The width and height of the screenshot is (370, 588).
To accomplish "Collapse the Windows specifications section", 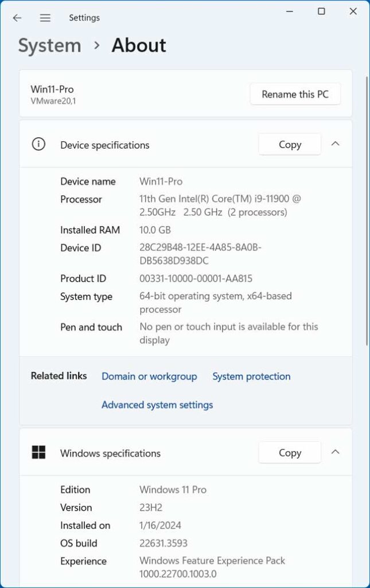I will pyautogui.click(x=336, y=452).
